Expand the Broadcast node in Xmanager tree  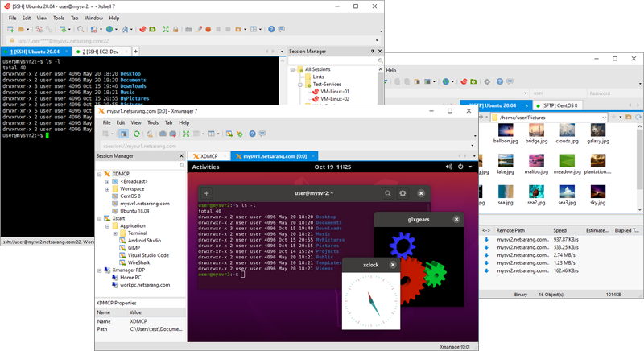tap(107, 181)
